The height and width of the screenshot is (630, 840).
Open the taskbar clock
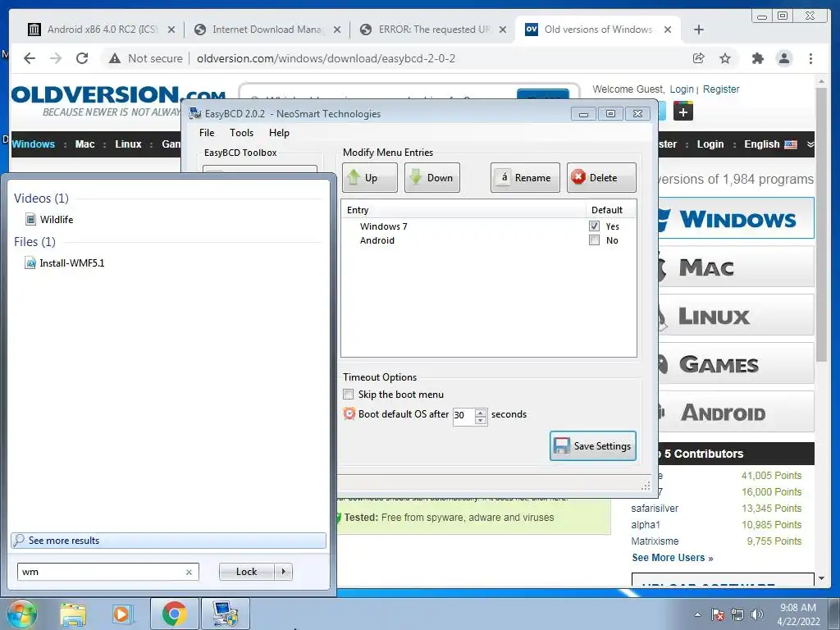(798, 614)
